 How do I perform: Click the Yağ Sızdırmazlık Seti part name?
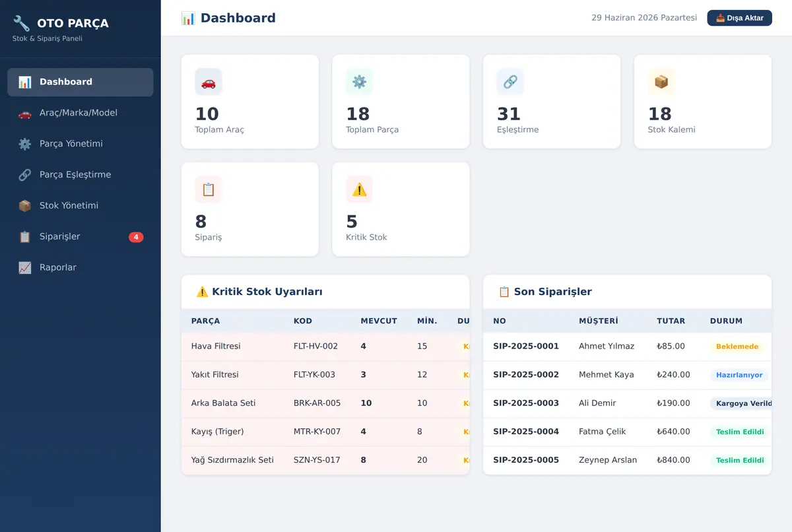tap(232, 460)
